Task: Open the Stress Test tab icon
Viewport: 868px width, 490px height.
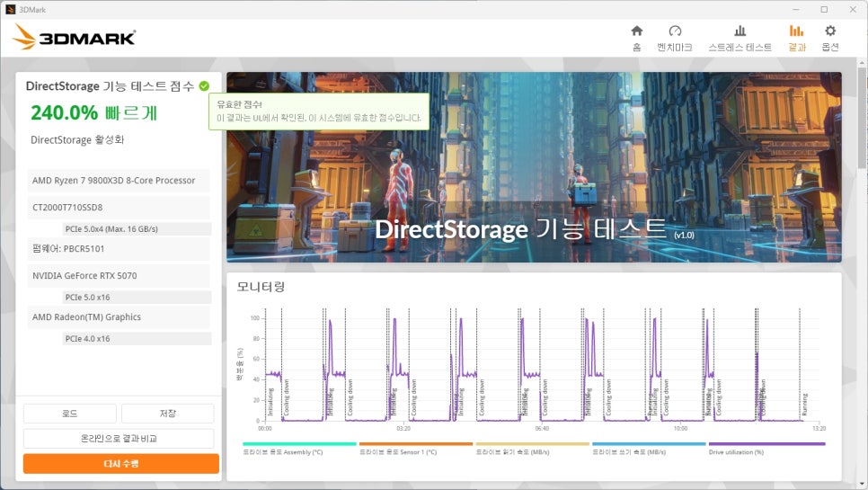Action: point(740,31)
